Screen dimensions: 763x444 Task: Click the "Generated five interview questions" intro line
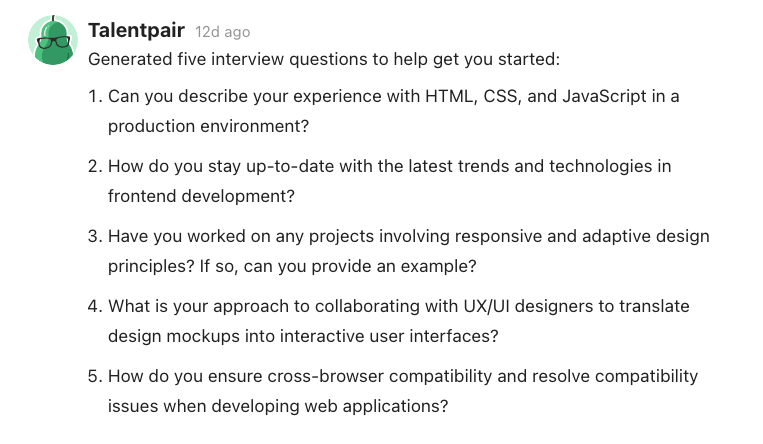point(324,59)
